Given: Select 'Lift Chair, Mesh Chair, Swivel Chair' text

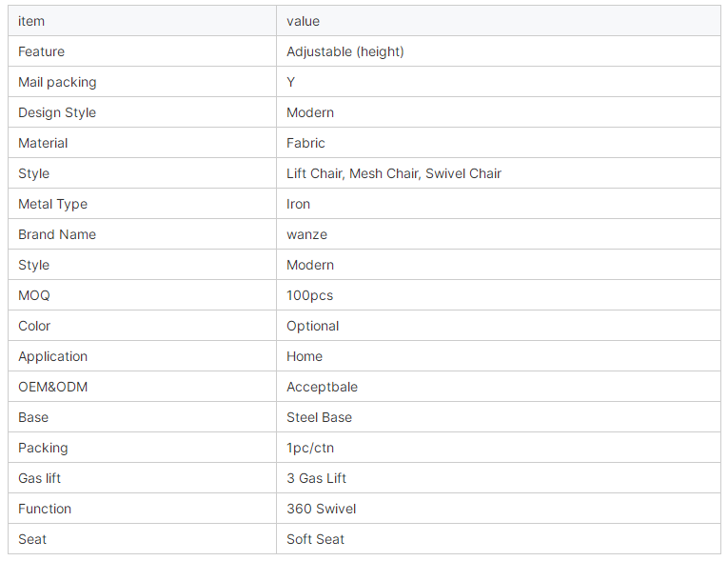Looking at the screenshot, I should (x=394, y=173).
